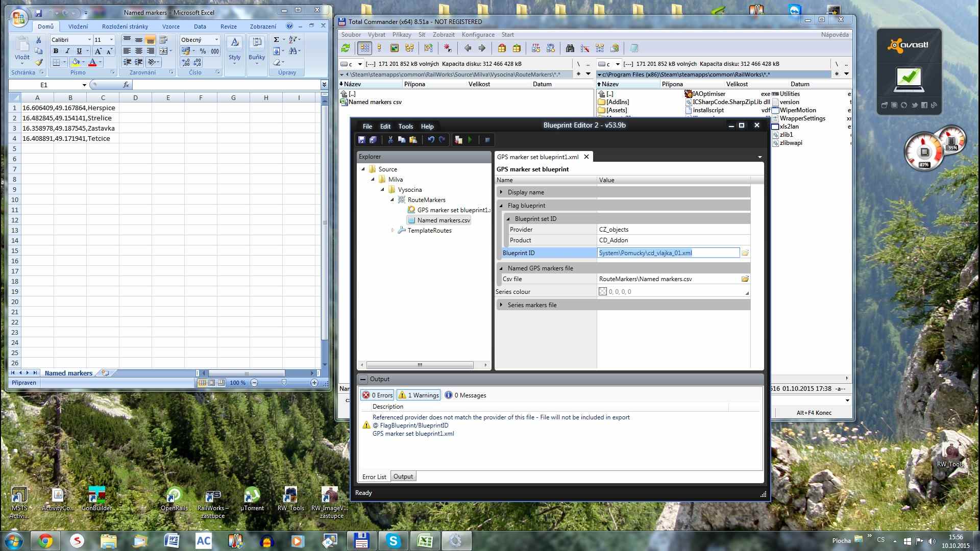Click the Styly button in Excel ribbon
The height and width of the screenshot is (551, 980).
pos(234,51)
